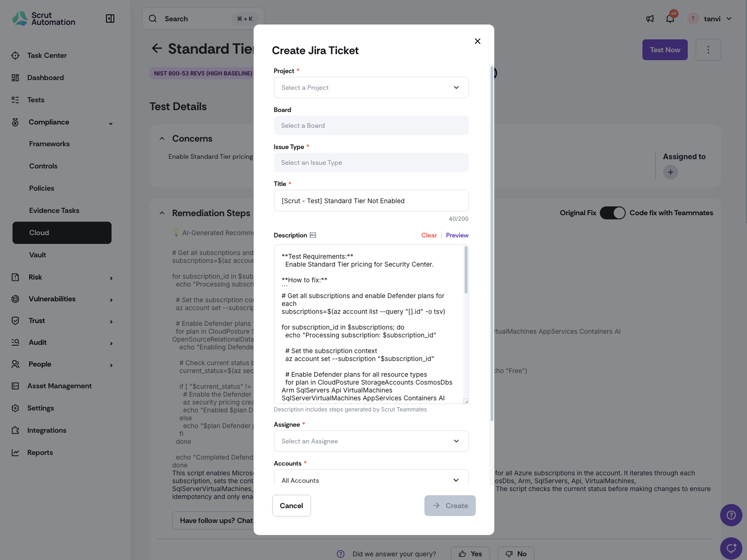Open the Select an Assignee dropdown
Viewport: 747px width, 560px height.
(x=371, y=441)
